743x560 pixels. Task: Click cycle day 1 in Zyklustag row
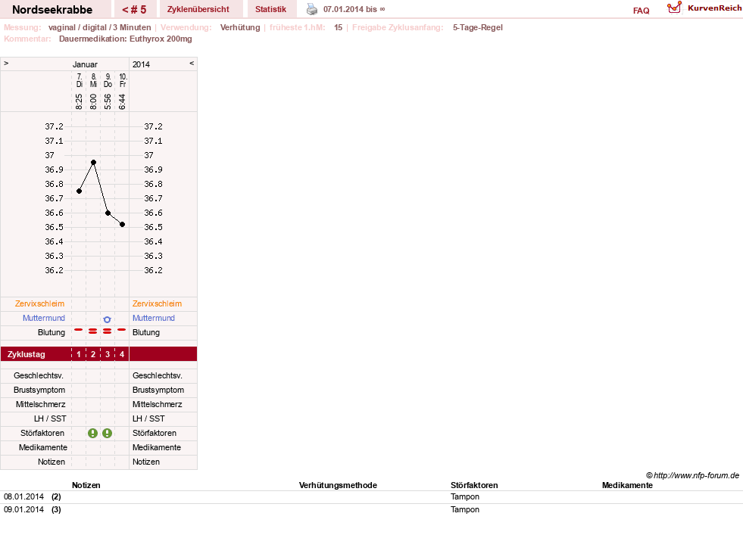point(79,354)
